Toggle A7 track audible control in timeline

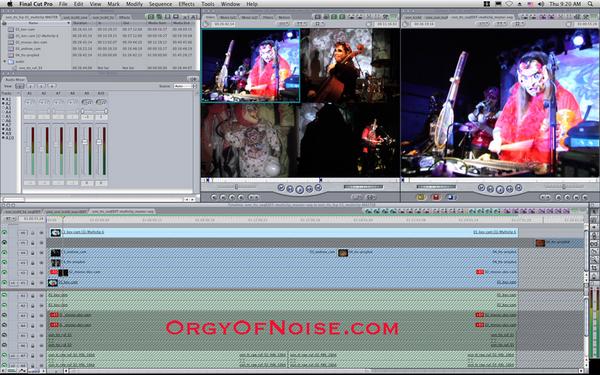click(5, 355)
